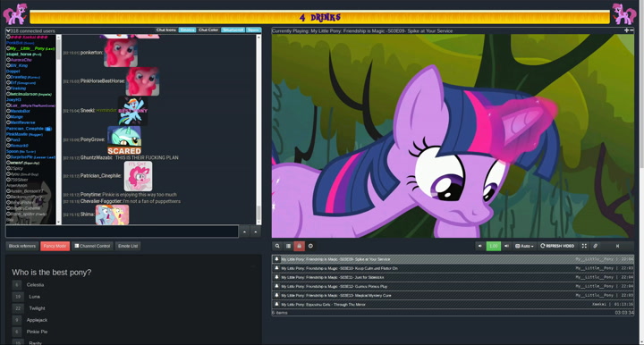Click the circular icon beside the lock

tap(310, 246)
